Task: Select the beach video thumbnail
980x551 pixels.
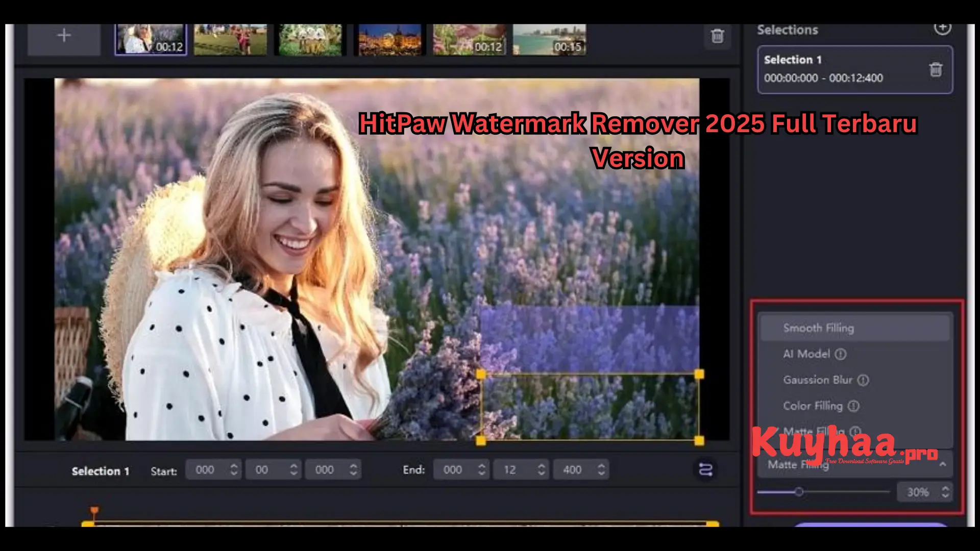Action: [x=549, y=37]
